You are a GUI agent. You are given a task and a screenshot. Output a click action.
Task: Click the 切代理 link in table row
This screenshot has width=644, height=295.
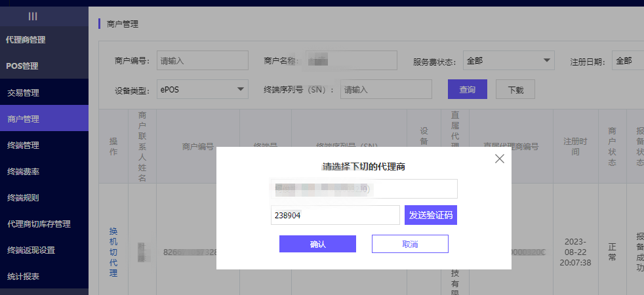tap(113, 263)
